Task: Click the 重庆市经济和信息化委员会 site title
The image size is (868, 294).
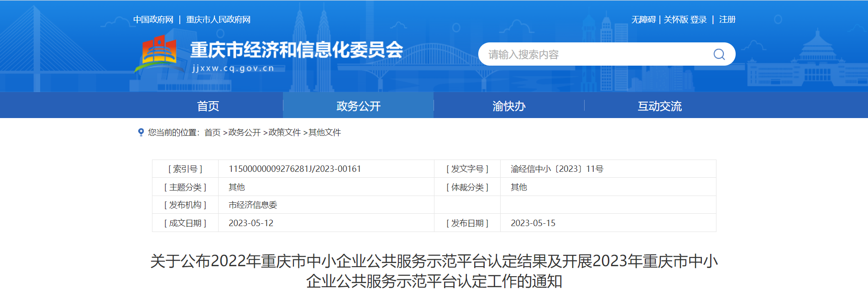Action: (x=297, y=50)
